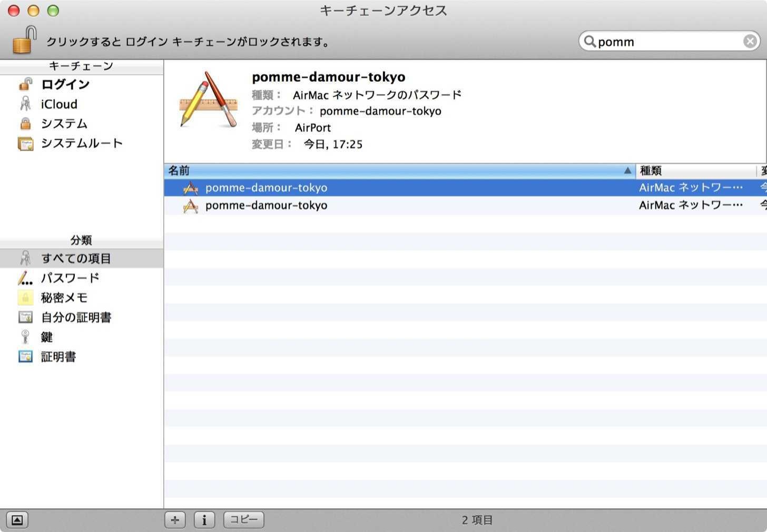
Task: Click the yellow minimize window button
Action: [x=33, y=11]
